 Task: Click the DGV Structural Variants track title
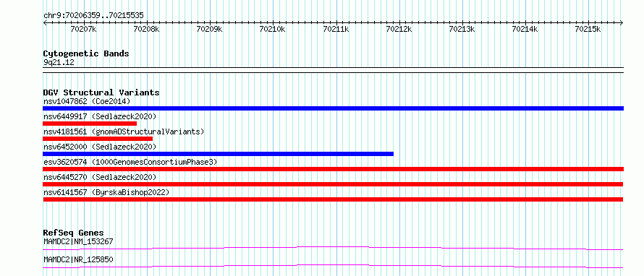(101, 92)
